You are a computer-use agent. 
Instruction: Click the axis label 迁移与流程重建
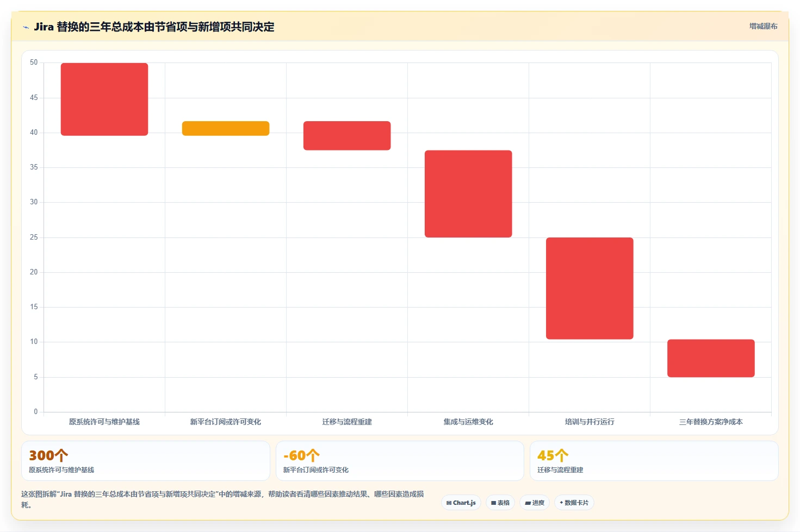pyautogui.click(x=347, y=422)
